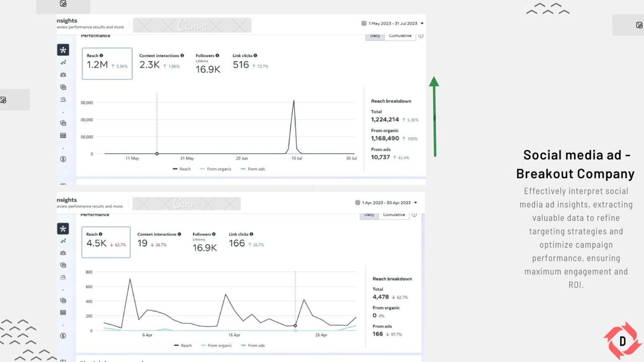The width and height of the screenshot is (644, 362).
Task: Click info icon beside Content interactions 19
Action: (x=179, y=234)
